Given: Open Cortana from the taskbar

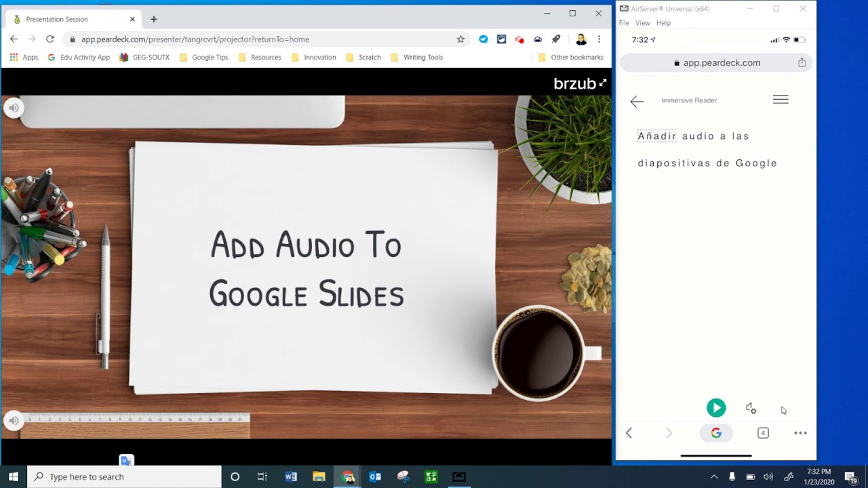Looking at the screenshot, I should [x=235, y=476].
